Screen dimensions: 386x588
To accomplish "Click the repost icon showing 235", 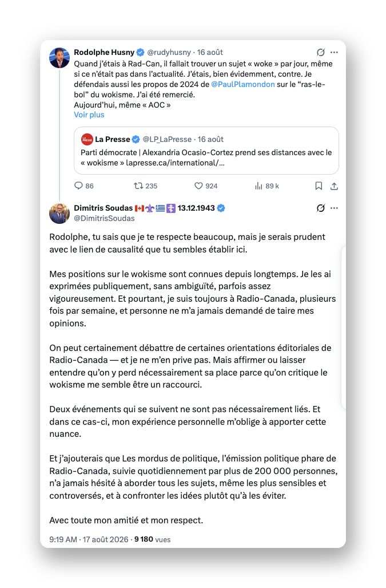I will tap(138, 186).
